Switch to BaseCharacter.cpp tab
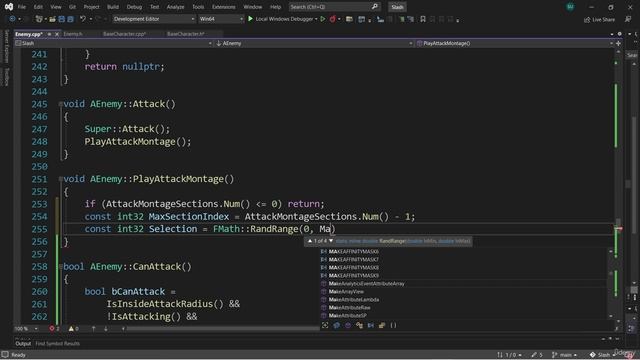640x360 pixels. [124, 34]
